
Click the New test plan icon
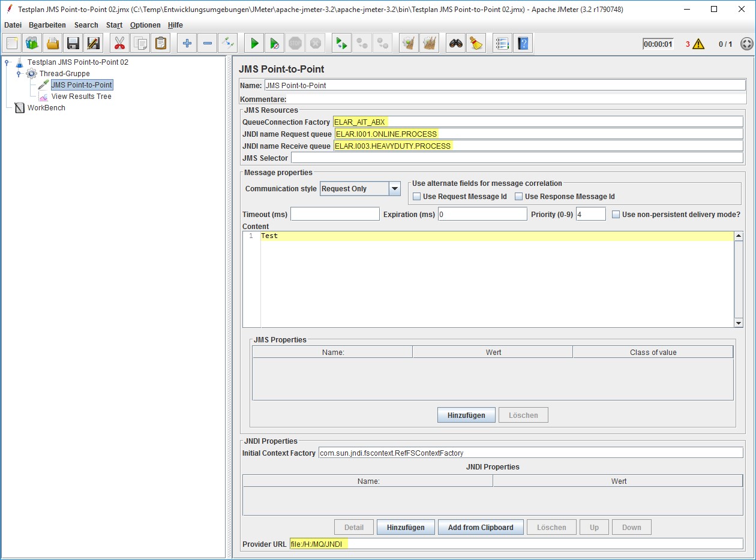(x=12, y=43)
